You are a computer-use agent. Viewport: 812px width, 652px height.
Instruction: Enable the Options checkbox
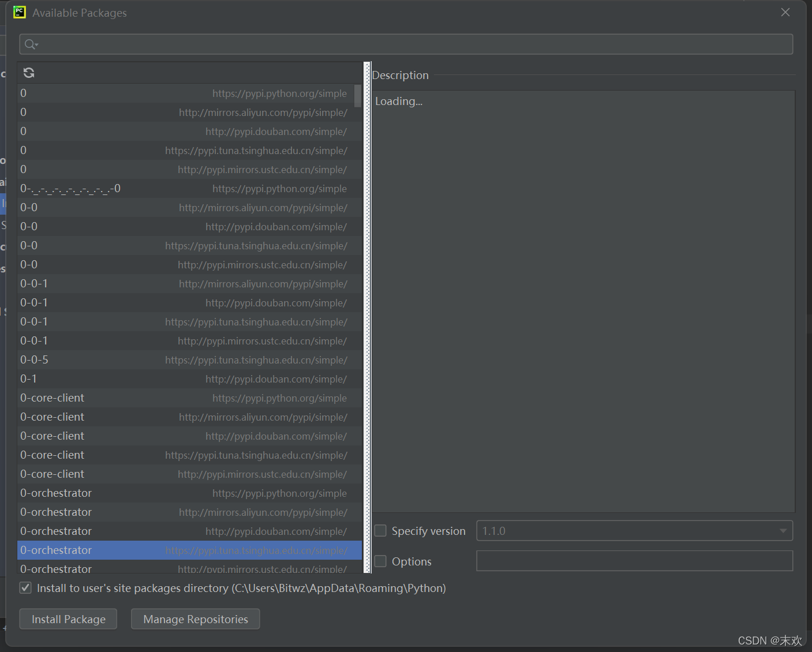[380, 561]
